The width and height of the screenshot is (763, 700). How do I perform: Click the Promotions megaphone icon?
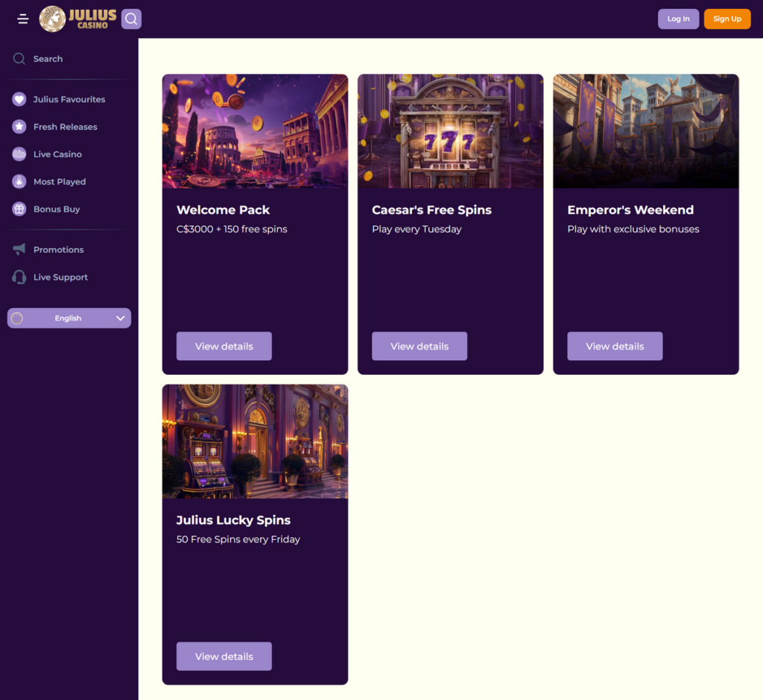[x=19, y=250]
